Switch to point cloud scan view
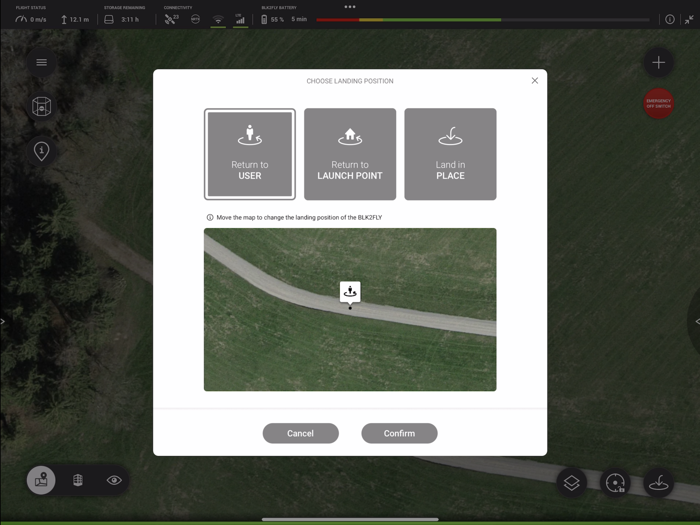 pyautogui.click(x=78, y=480)
